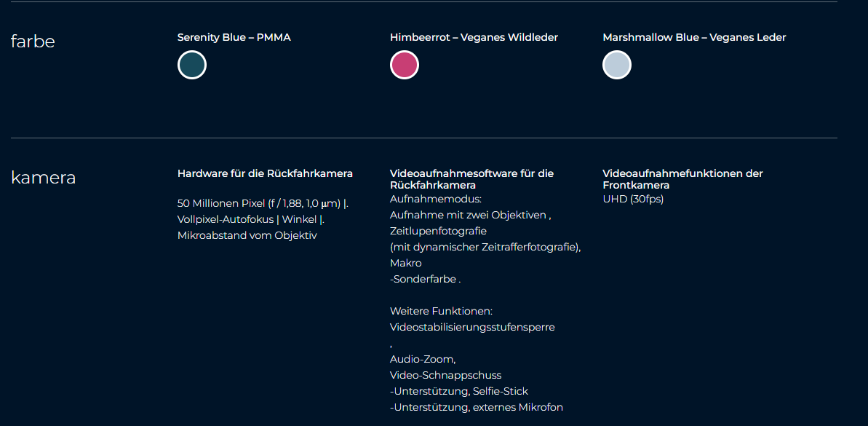
Task: Click 'Videoaufnahmefunktionen der Frontkamera' heading
Action: (x=682, y=179)
